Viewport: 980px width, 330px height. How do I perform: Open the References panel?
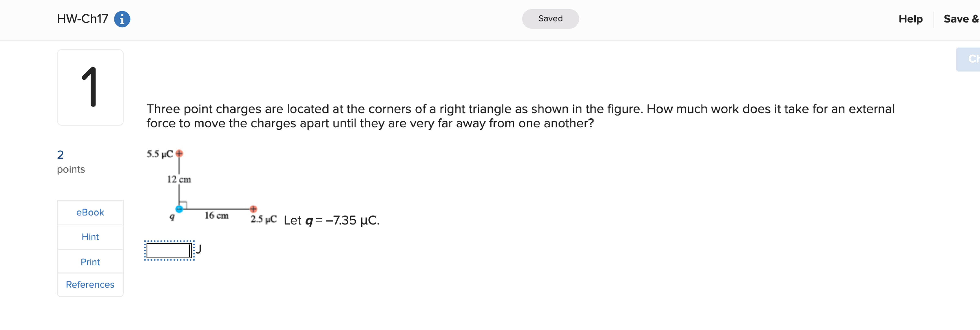(90, 284)
